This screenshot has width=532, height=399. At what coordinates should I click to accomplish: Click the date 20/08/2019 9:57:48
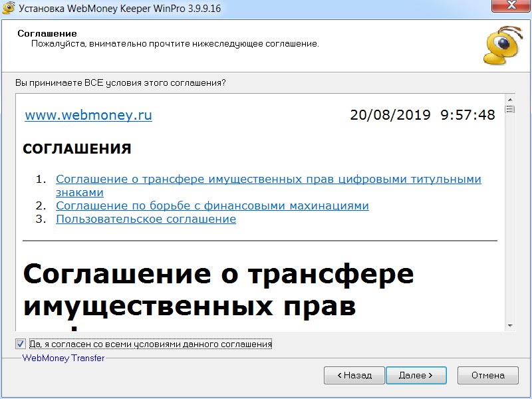point(422,115)
